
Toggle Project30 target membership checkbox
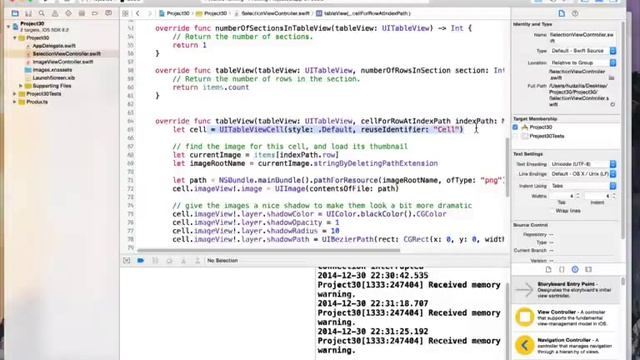coord(515,127)
